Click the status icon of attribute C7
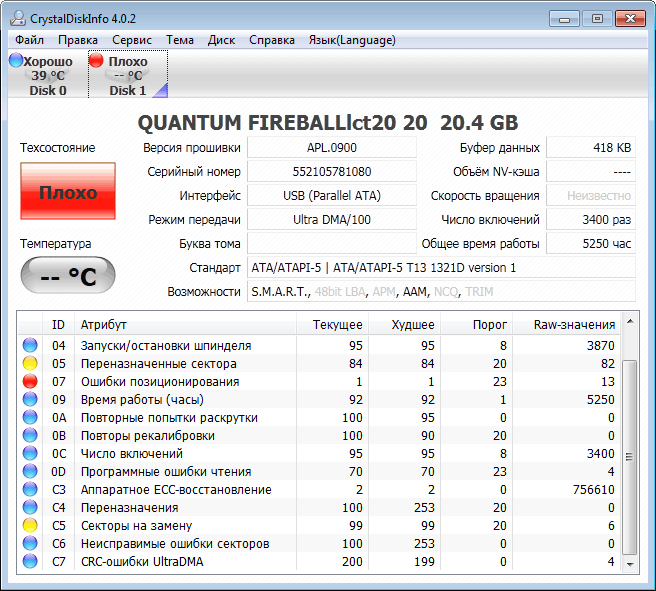Image resolution: width=656 pixels, height=591 pixels. point(30,561)
